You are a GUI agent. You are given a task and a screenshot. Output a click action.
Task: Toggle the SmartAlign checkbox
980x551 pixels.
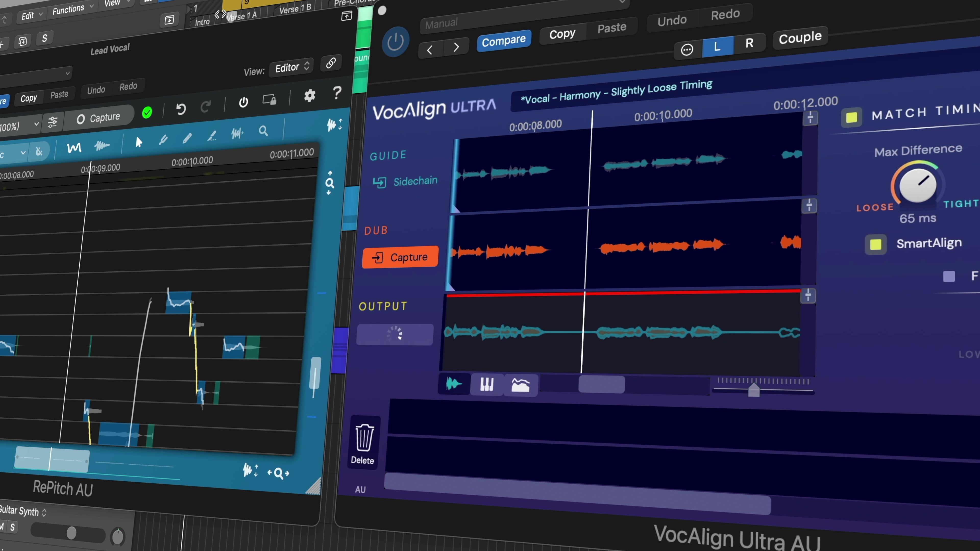(x=875, y=245)
